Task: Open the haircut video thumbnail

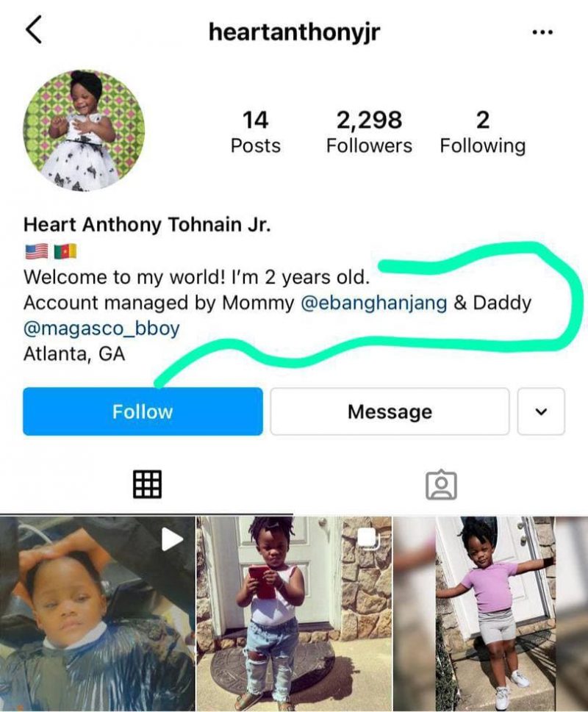Action: pyautogui.click(x=97, y=614)
